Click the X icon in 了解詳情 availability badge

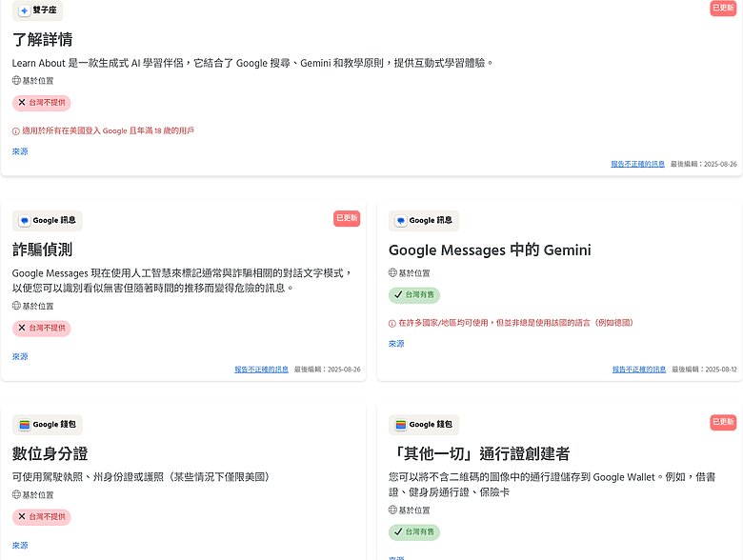(x=22, y=102)
